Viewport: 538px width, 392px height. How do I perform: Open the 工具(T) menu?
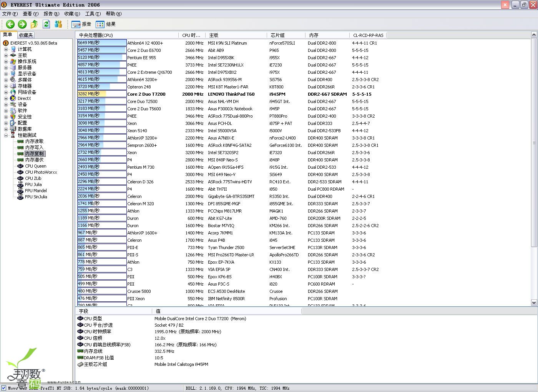tap(93, 13)
